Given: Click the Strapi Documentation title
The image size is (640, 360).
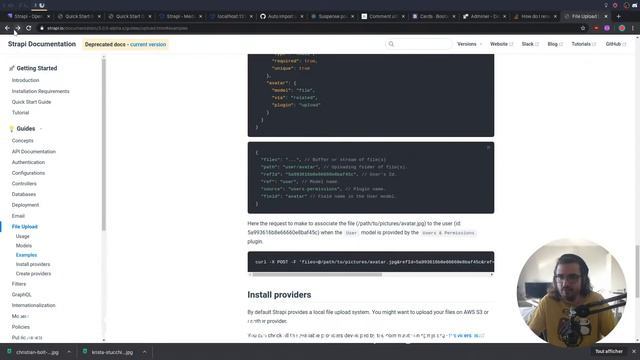Looking at the screenshot, I should pos(42,44).
